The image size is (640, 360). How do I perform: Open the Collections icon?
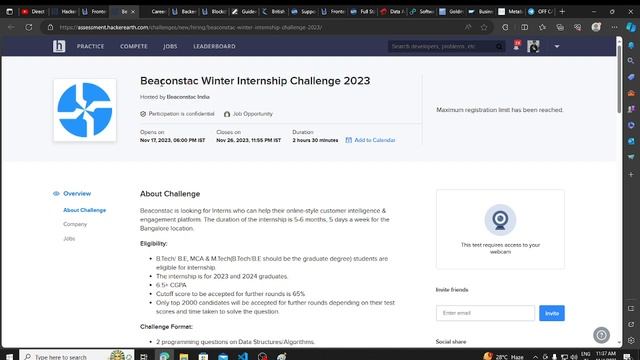point(560,27)
